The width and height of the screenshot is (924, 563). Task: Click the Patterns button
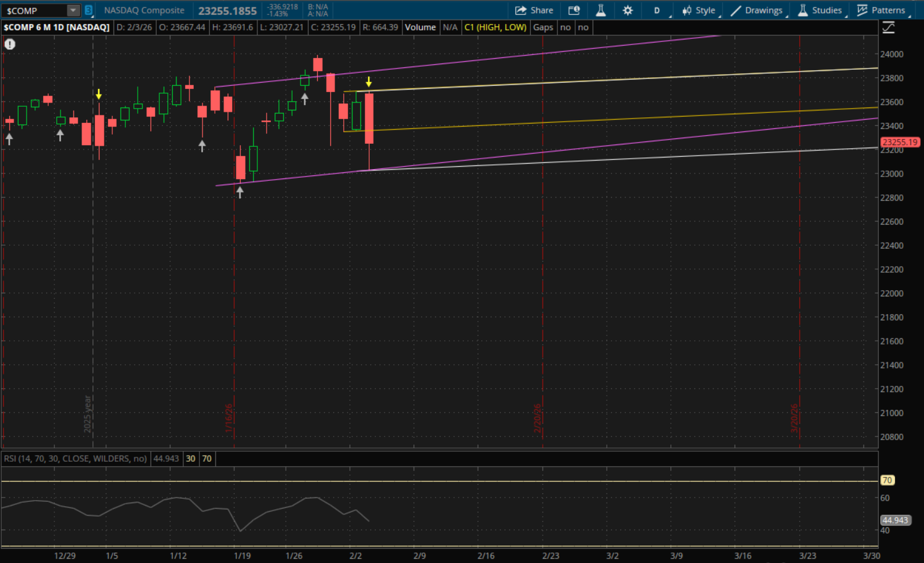click(x=881, y=10)
